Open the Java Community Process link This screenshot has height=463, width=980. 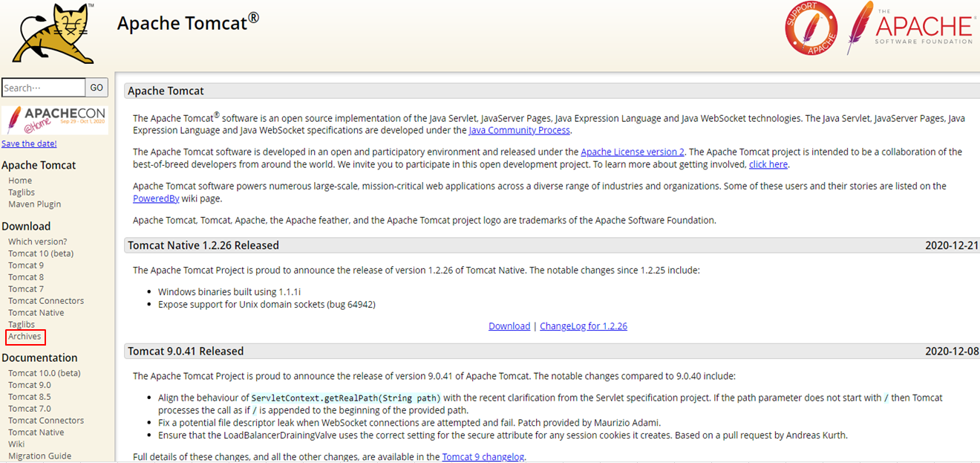pyautogui.click(x=519, y=130)
